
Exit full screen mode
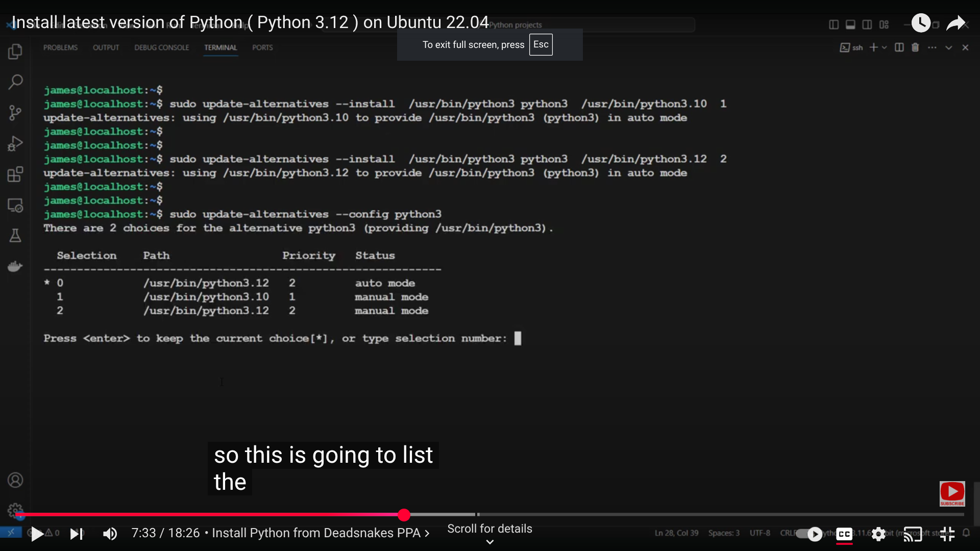(947, 534)
